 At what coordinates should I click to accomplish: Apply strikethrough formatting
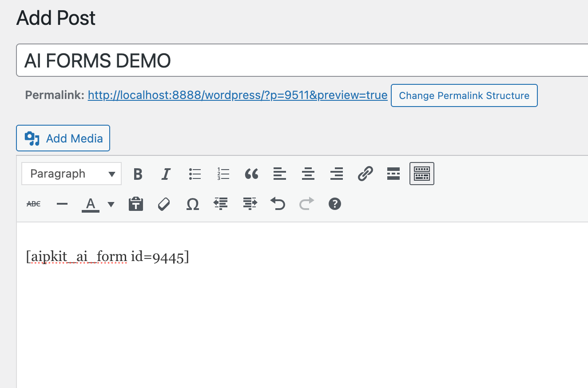(x=34, y=204)
